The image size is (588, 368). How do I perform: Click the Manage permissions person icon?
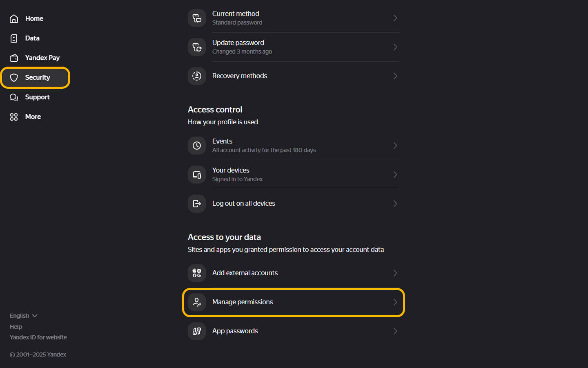[x=197, y=302]
